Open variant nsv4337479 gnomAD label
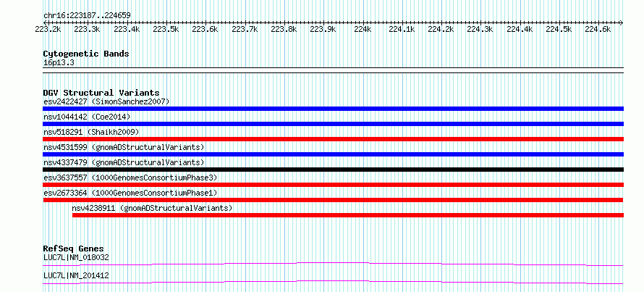644x292 pixels. (x=124, y=162)
